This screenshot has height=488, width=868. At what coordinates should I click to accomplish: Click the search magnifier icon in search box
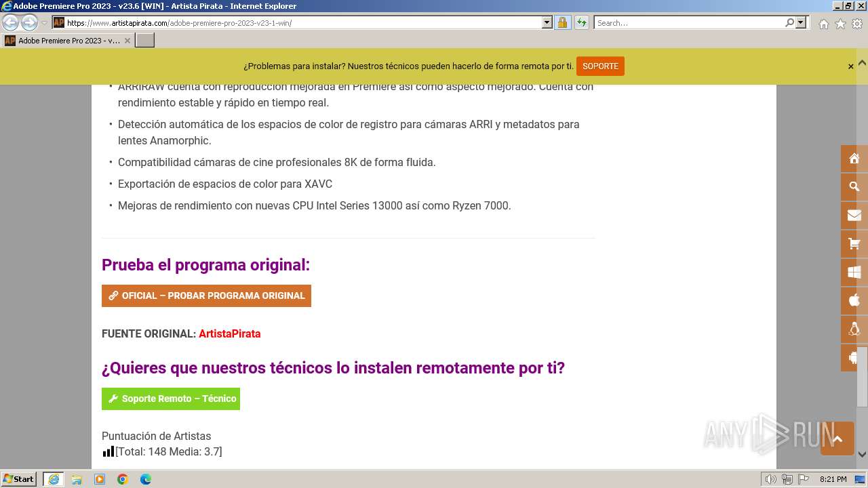789,22
